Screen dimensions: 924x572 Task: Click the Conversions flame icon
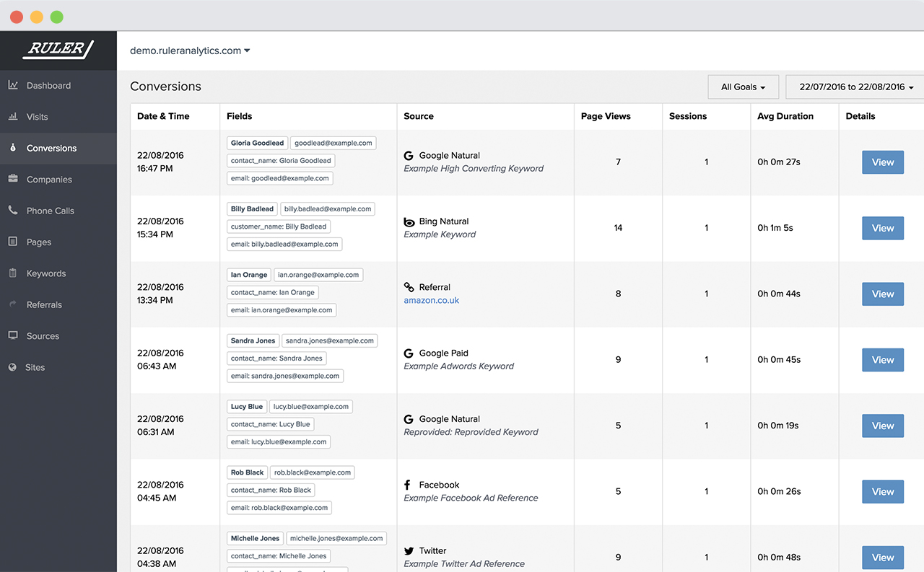13,148
